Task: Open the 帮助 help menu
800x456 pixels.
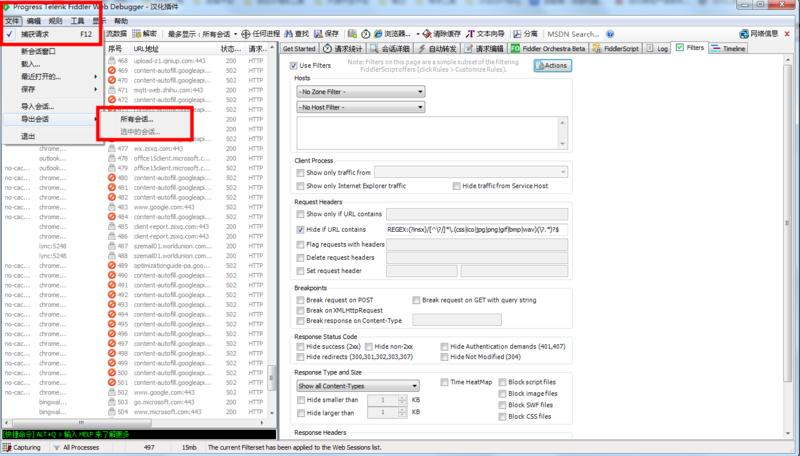Action: click(121, 21)
